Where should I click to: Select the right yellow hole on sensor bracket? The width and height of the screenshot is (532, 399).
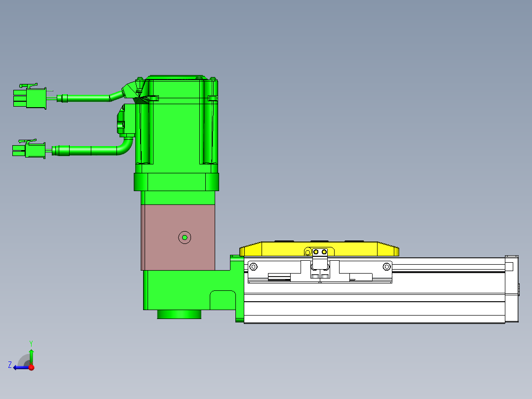click(324, 252)
